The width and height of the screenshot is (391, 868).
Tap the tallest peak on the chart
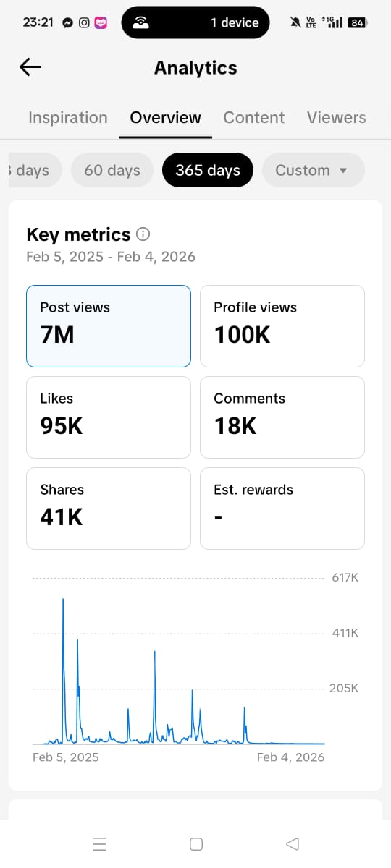(63, 600)
